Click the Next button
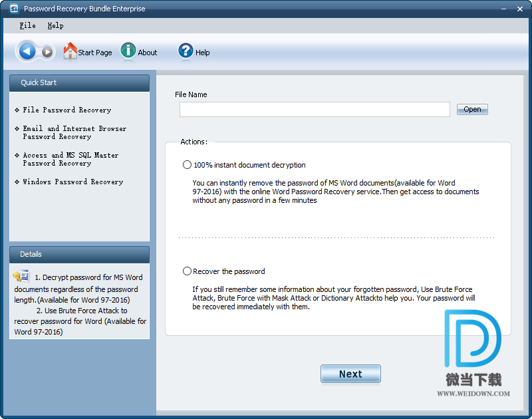Image resolution: width=532 pixels, height=419 pixels. 350,374
